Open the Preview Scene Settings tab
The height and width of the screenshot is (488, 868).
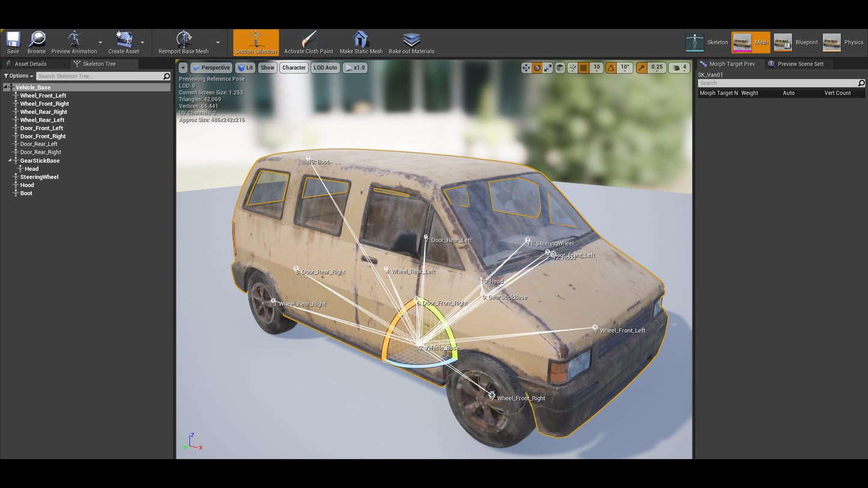coord(800,64)
